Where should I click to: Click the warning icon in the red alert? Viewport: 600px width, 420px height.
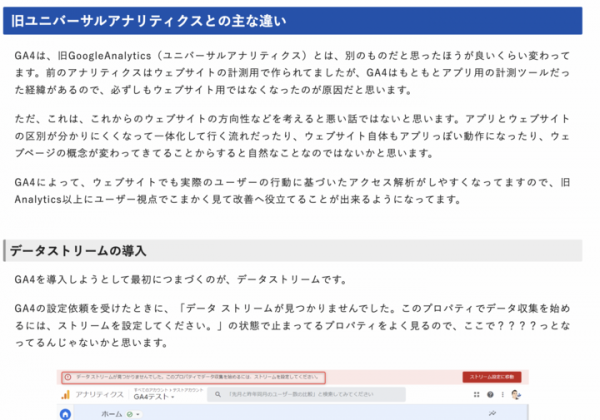tap(68, 377)
